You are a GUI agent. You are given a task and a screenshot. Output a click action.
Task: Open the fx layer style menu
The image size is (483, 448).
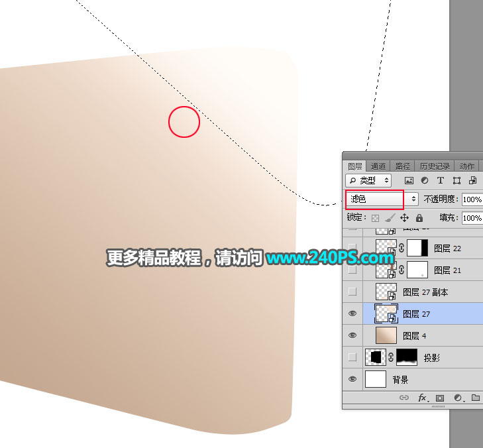point(423,398)
